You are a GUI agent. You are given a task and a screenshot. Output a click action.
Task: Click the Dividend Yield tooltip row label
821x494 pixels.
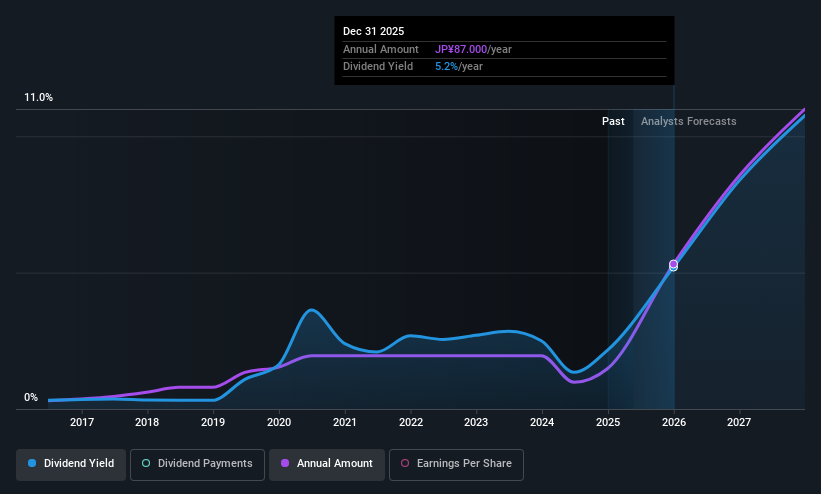pyautogui.click(x=378, y=67)
